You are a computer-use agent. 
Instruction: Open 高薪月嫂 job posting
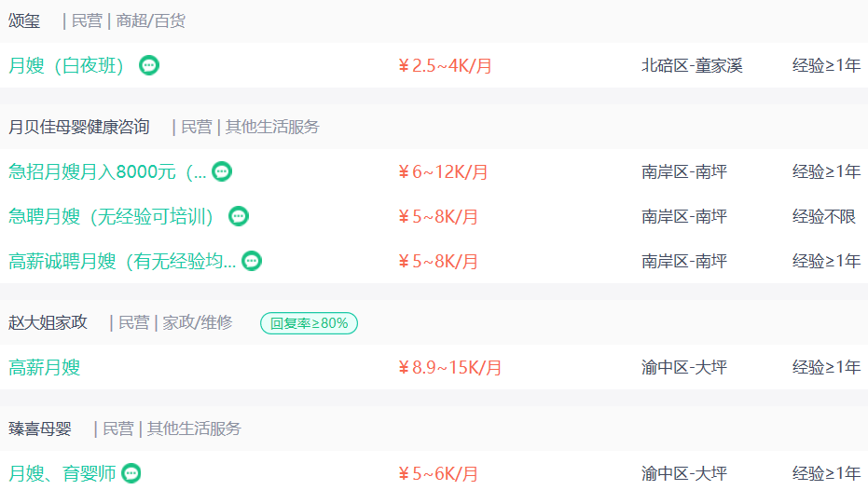coord(45,367)
